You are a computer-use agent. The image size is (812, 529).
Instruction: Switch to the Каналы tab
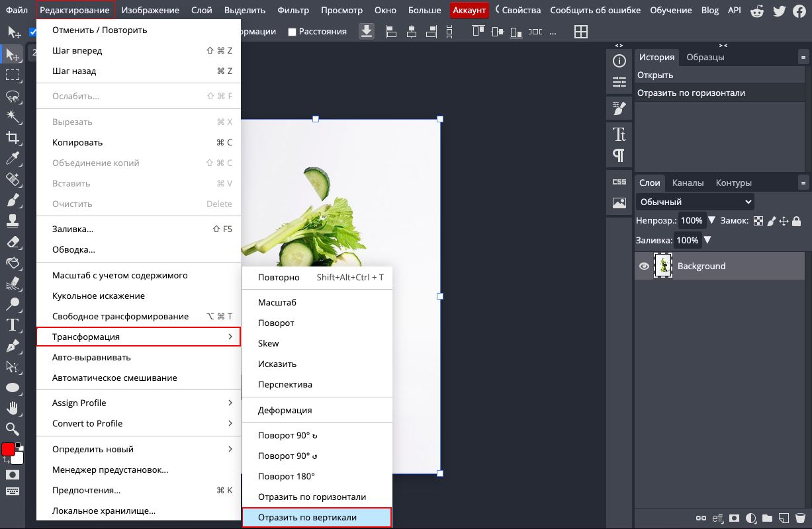pyautogui.click(x=688, y=183)
